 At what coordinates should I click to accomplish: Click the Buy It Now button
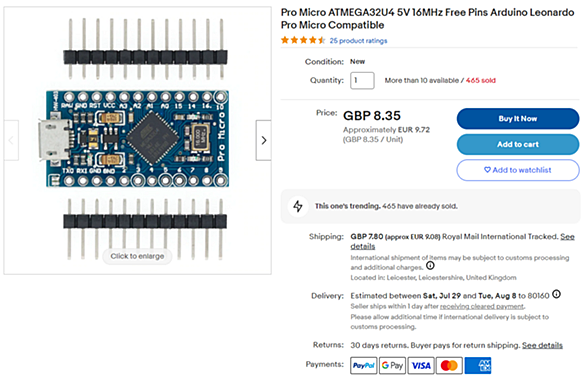(x=518, y=119)
